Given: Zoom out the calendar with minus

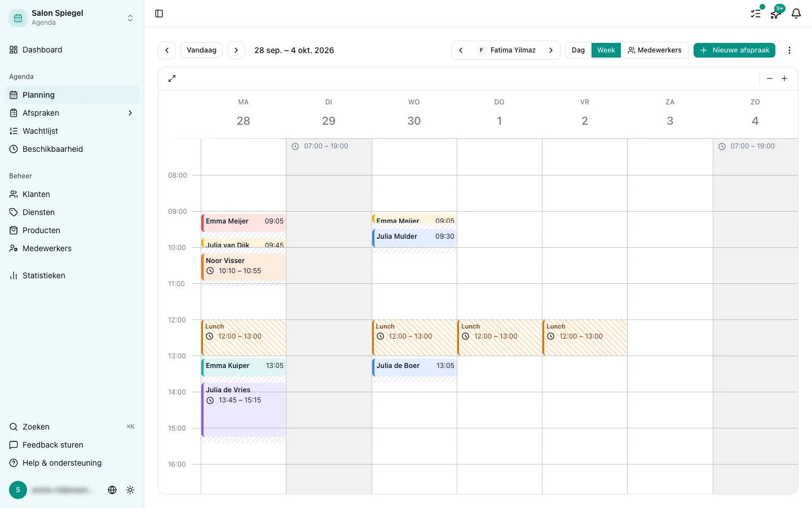Looking at the screenshot, I should (770, 78).
